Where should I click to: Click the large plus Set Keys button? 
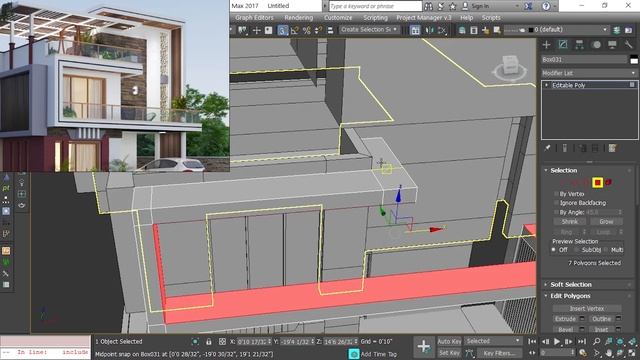click(x=423, y=347)
